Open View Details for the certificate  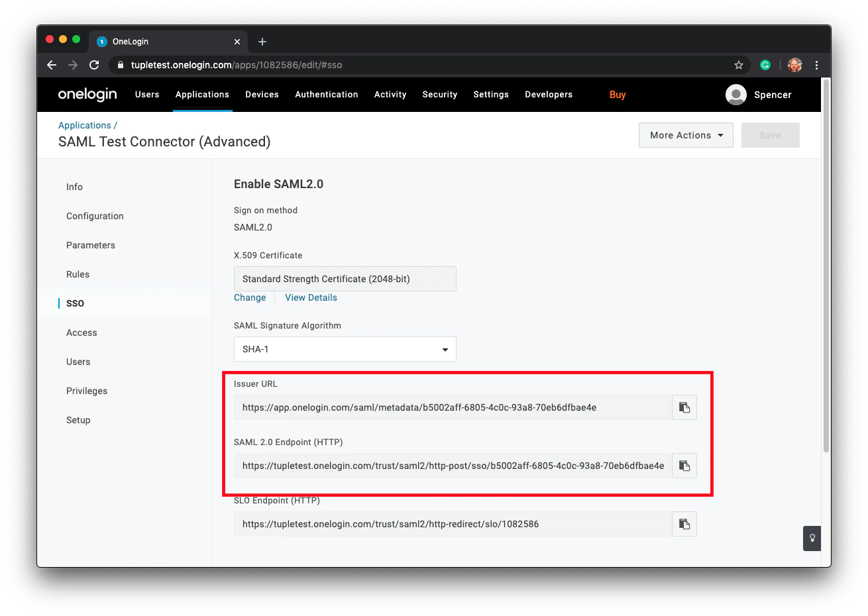pyautogui.click(x=311, y=297)
